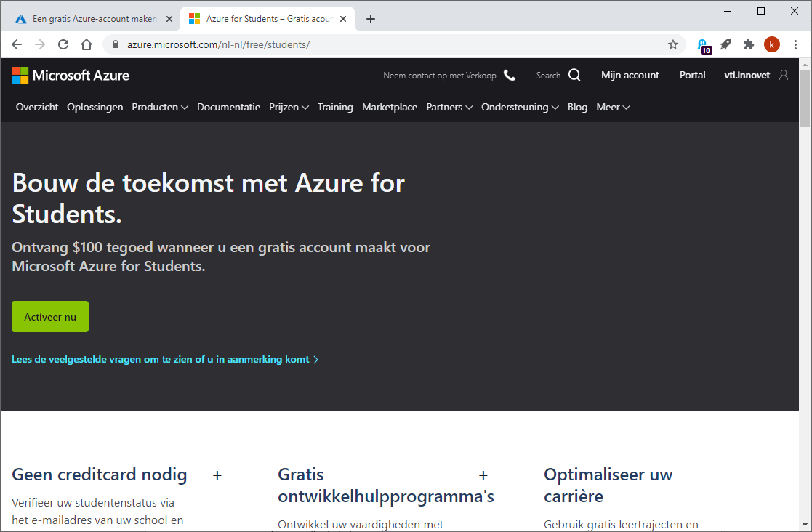This screenshot has height=532, width=812.
Task: Click the Search text field
Action: [548, 76]
